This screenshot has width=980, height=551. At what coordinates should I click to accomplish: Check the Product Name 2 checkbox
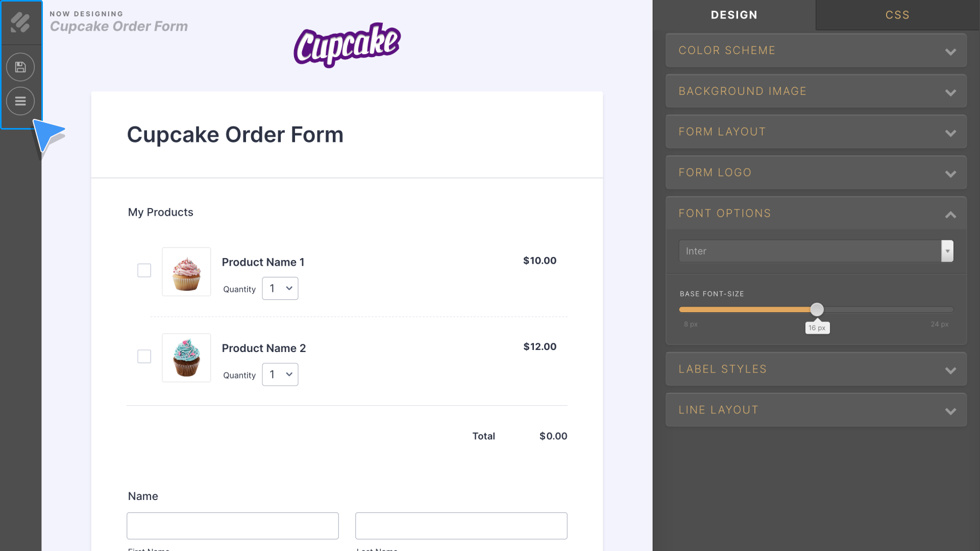(144, 356)
